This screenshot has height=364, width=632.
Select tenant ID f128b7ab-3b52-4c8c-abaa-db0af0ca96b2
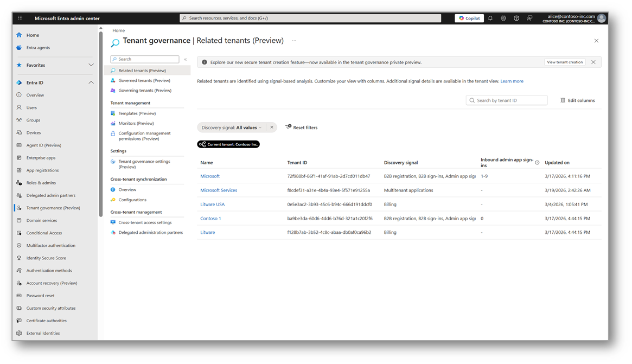coord(329,233)
